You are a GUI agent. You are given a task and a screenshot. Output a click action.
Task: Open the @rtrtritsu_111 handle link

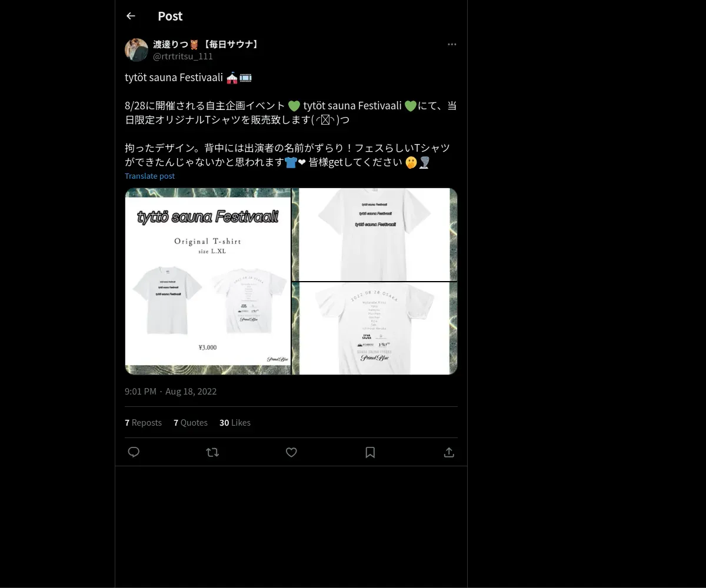(183, 56)
